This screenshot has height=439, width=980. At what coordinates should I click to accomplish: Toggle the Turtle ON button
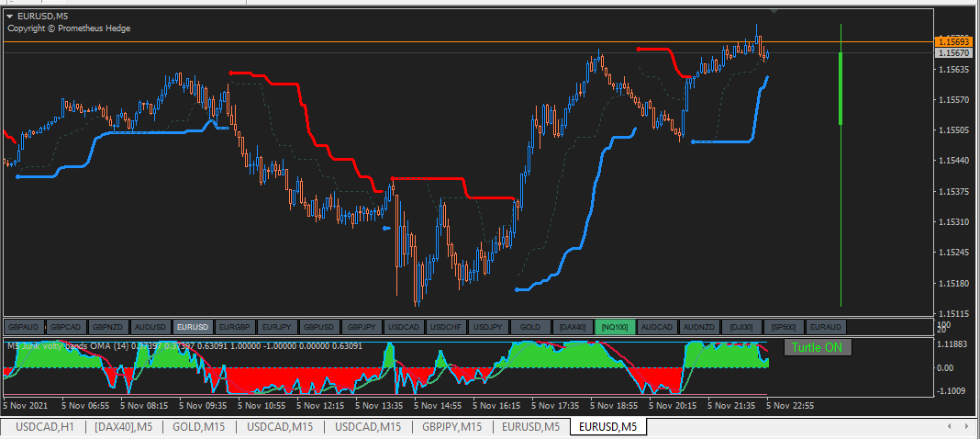pos(817,347)
